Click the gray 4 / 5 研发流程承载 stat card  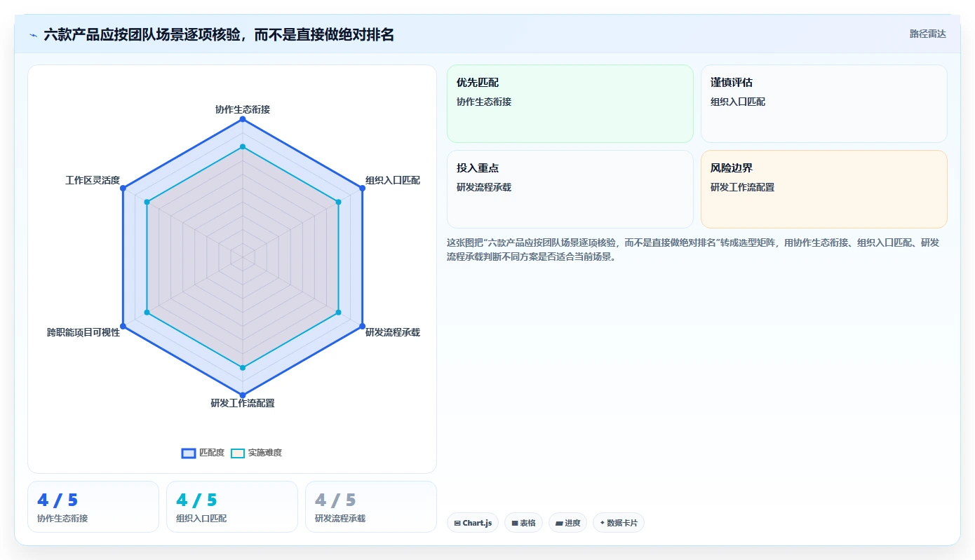371,507
